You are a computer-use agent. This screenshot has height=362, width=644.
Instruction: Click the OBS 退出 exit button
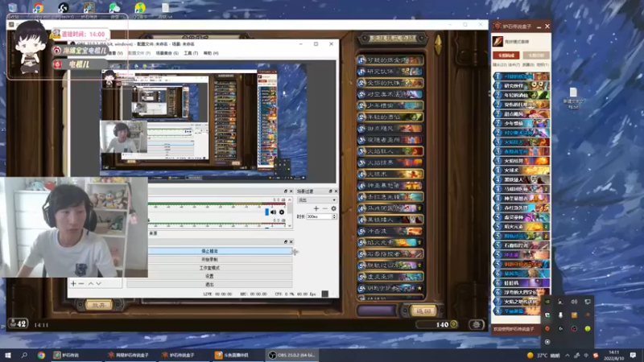point(209,284)
